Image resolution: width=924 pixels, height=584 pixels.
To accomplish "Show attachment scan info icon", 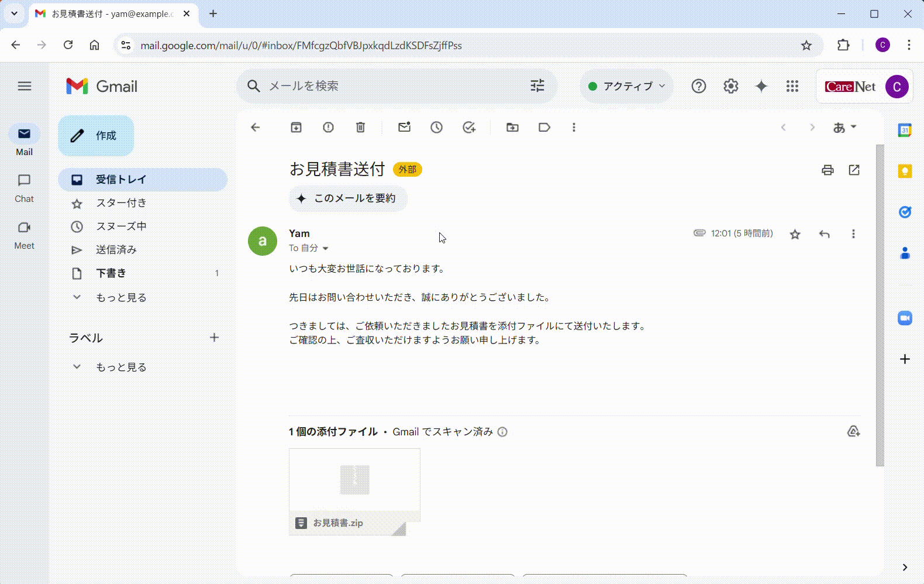I will [502, 432].
